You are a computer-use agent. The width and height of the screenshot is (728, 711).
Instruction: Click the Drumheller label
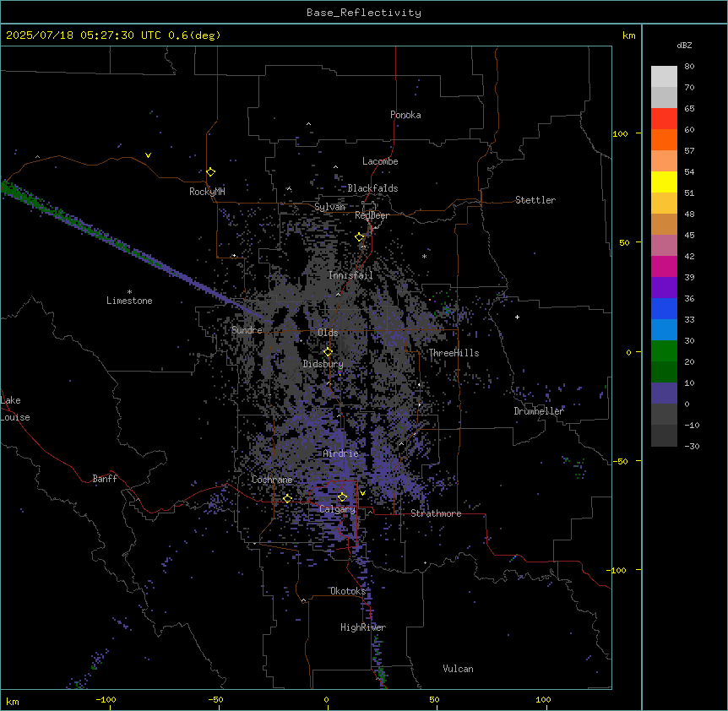[x=539, y=411]
